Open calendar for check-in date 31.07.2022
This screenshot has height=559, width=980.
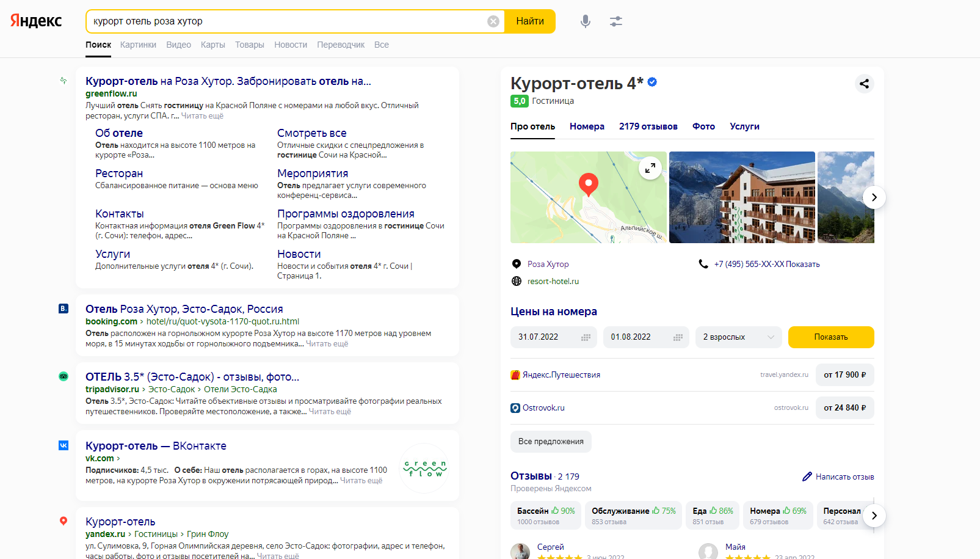(x=586, y=337)
